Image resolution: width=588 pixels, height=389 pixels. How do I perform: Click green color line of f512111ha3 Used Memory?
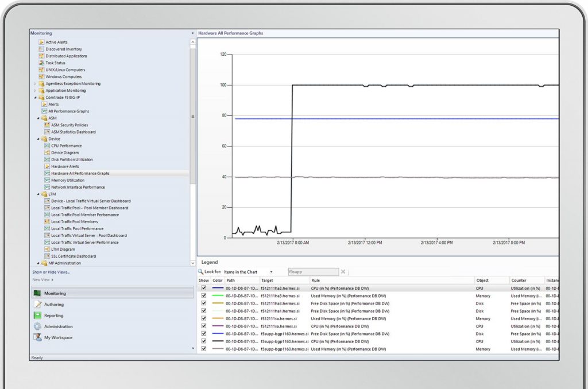(x=218, y=295)
